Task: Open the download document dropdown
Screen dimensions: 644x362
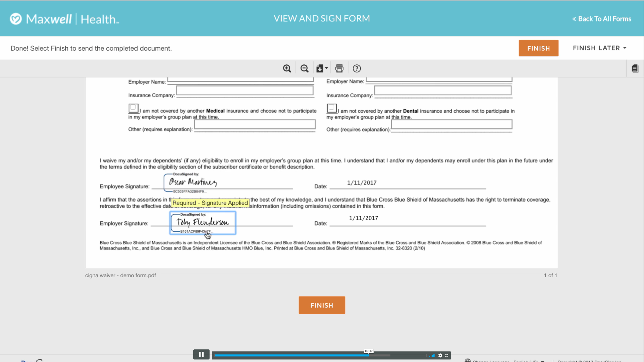Action: (x=322, y=68)
